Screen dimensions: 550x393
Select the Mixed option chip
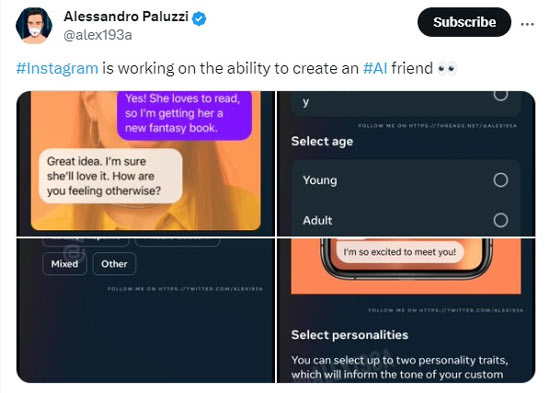coord(65,264)
